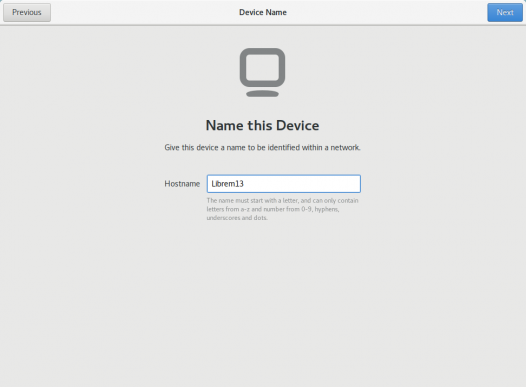Click the Librem13 text in the field
The width and height of the screenshot is (526, 387).
[x=227, y=184]
